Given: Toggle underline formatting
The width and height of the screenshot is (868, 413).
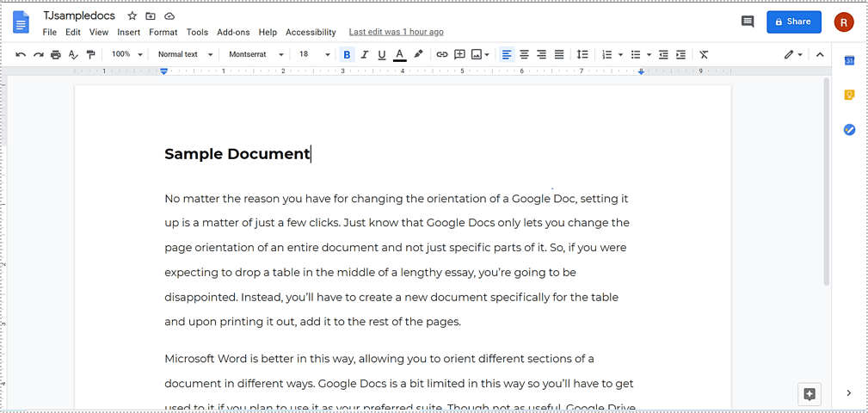Looking at the screenshot, I should [382, 54].
